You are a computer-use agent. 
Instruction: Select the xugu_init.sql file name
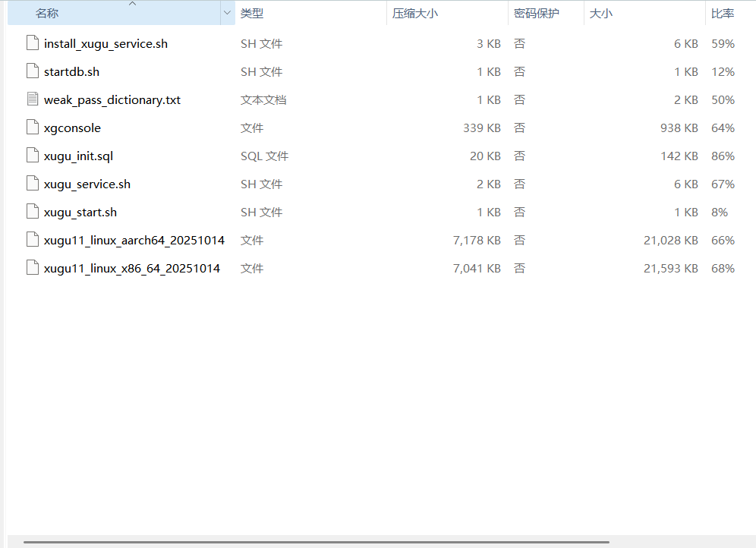pyautogui.click(x=79, y=156)
